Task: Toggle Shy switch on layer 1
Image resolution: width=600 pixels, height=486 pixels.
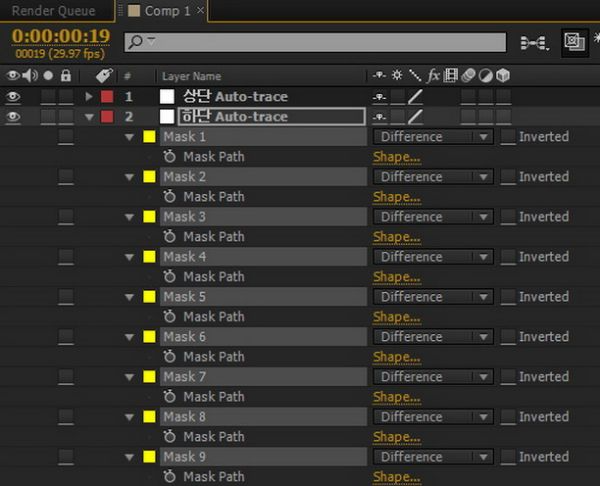Action: [379, 97]
